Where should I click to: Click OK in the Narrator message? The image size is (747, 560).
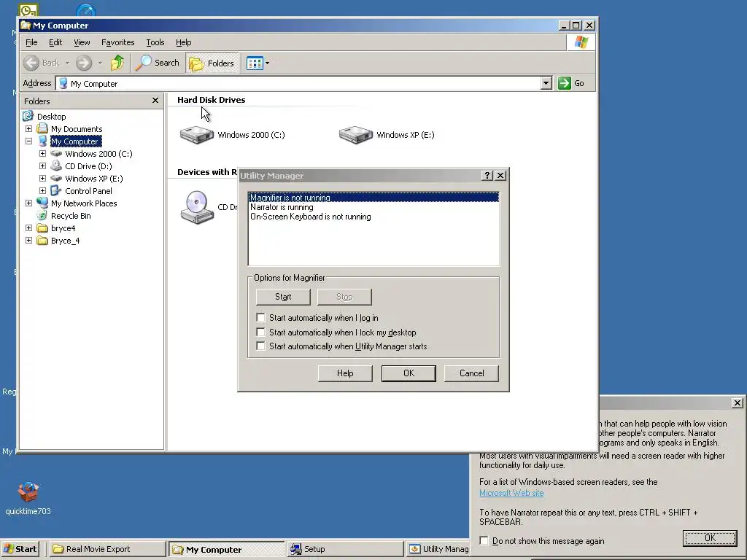click(x=710, y=538)
